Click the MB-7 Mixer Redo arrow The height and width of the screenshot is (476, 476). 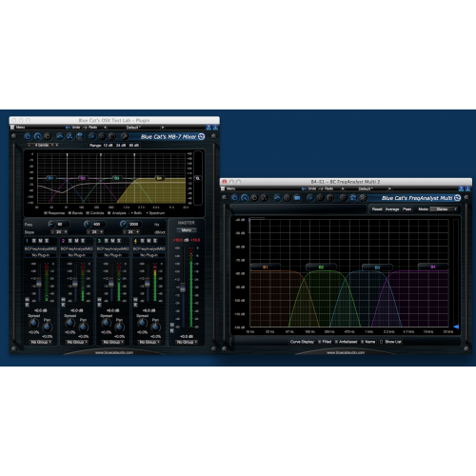tap(85, 128)
